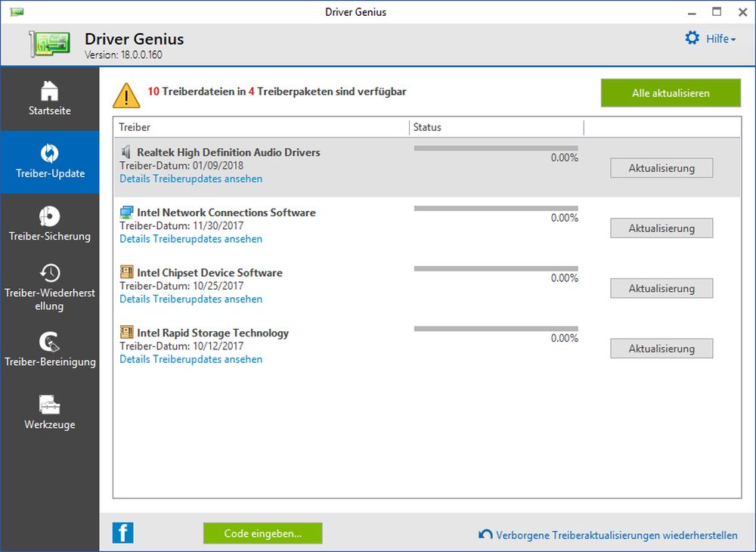Click Treiber-Datum: 11/30/2017 text
The height and width of the screenshot is (552, 756).
(x=181, y=225)
